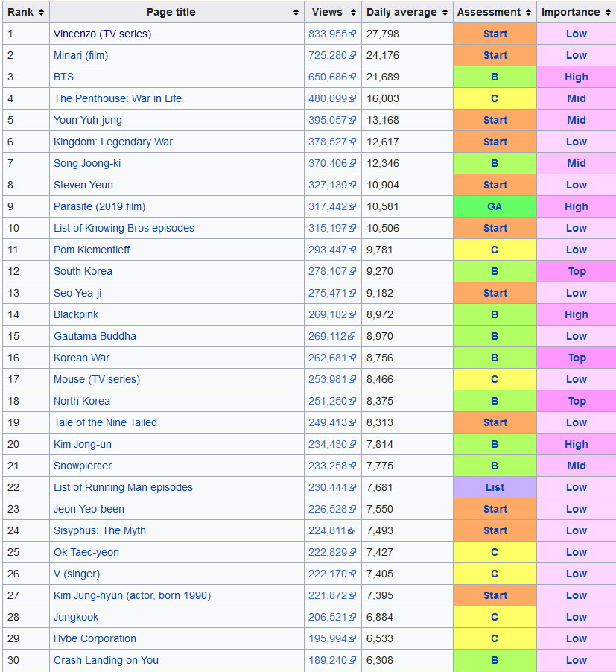Click external link icon beside 315,197 views
Screen dimensions: 616x672
click(352, 229)
